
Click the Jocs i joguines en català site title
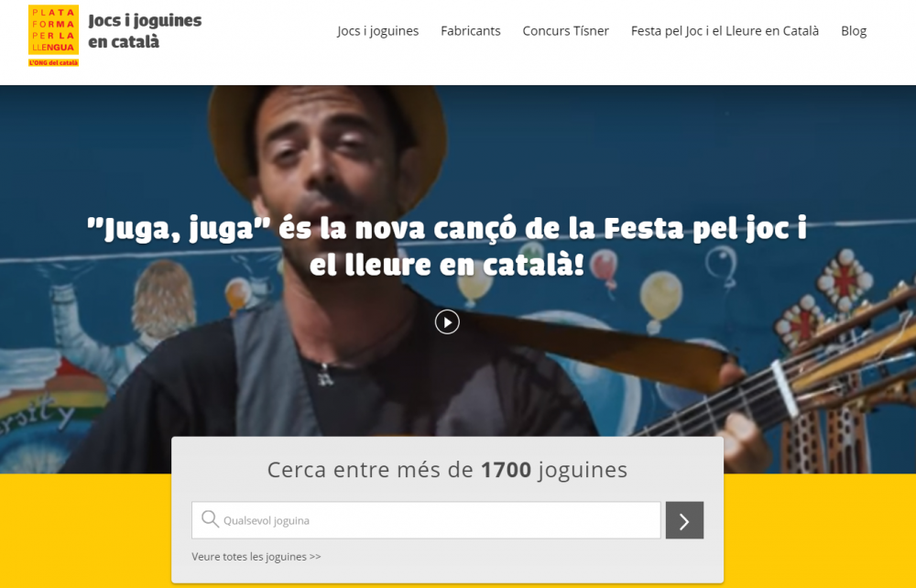coord(145,31)
